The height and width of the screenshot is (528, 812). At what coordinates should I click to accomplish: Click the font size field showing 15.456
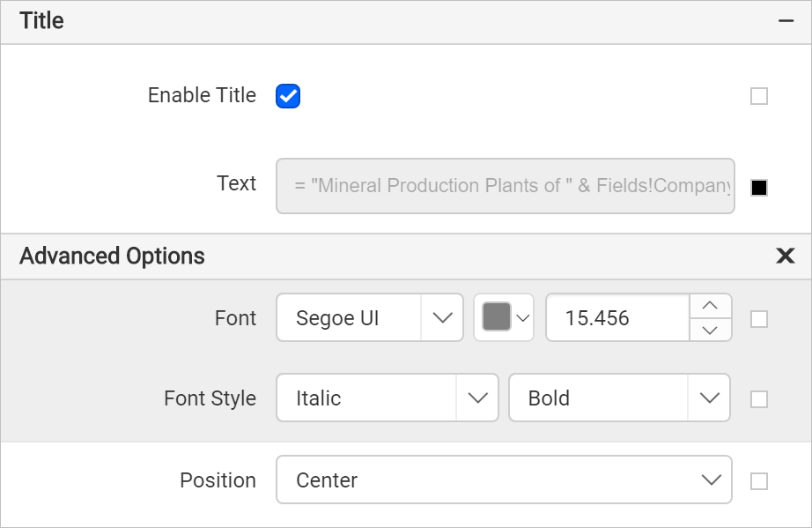click(x=616, y=317)
